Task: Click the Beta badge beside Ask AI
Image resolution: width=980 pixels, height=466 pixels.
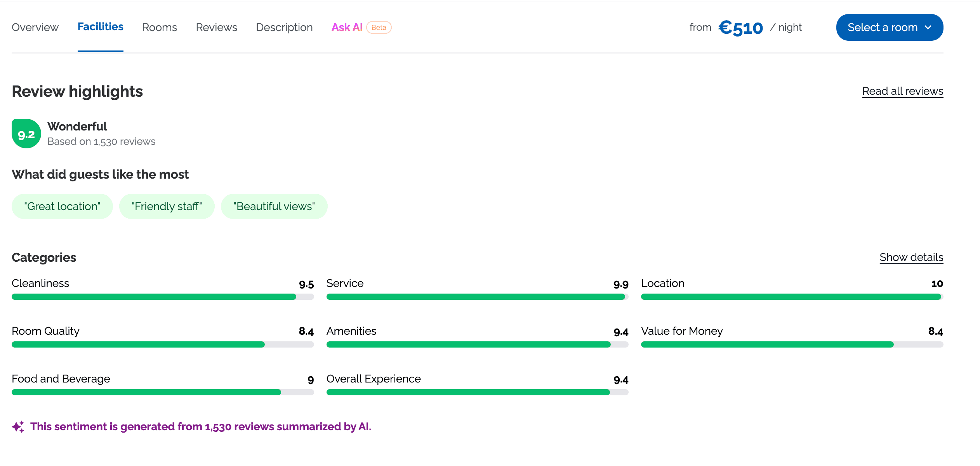Action: click(379, 27)
